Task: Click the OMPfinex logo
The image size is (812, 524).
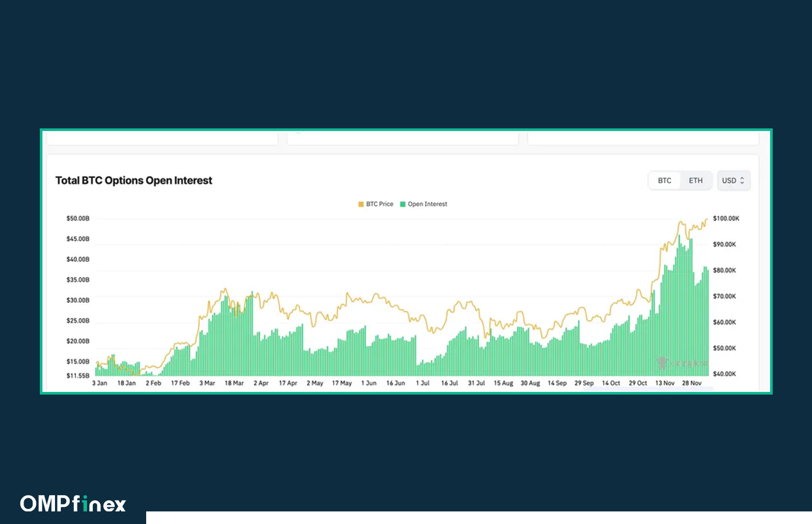Action: [73, 504]
